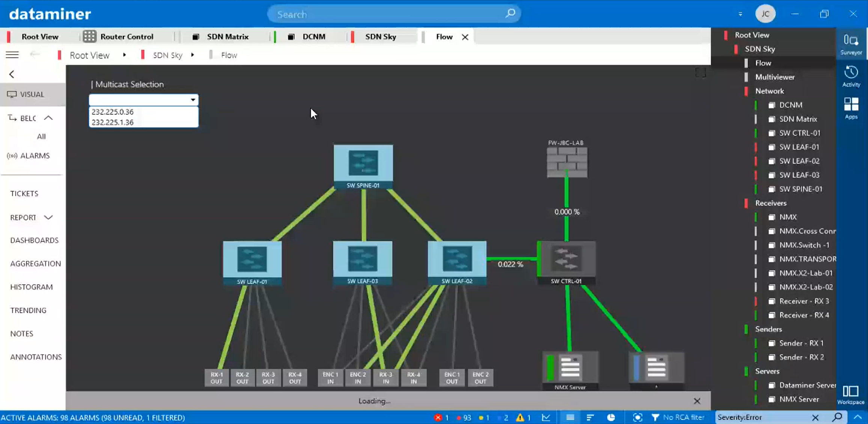The image size is (868, 424).
Task: Select the SW LEAF-01 switch node
Action: click(252, 263)
